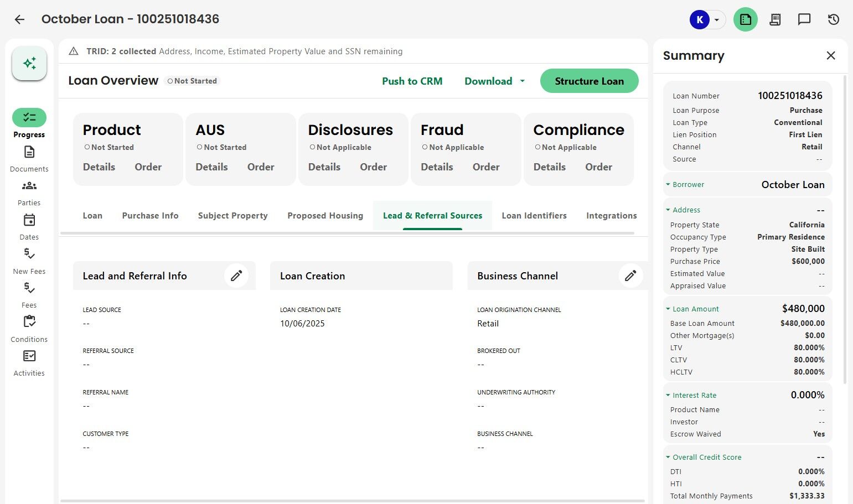Open the Documents sidebar icon
Image resolution: width=853 pixels, height=504 pixels.
tap(29, 152)
